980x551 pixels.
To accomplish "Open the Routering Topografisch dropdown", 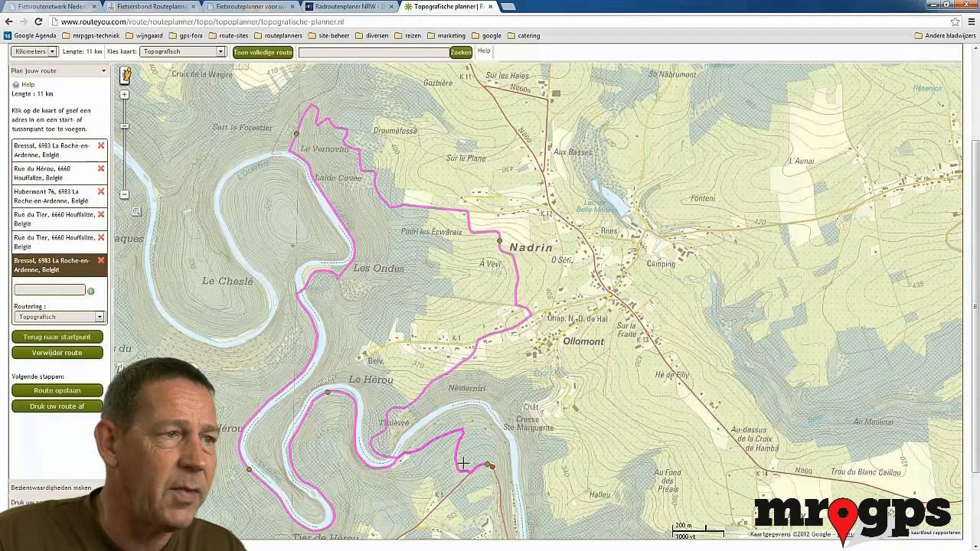I will click(x=59, y=317).
